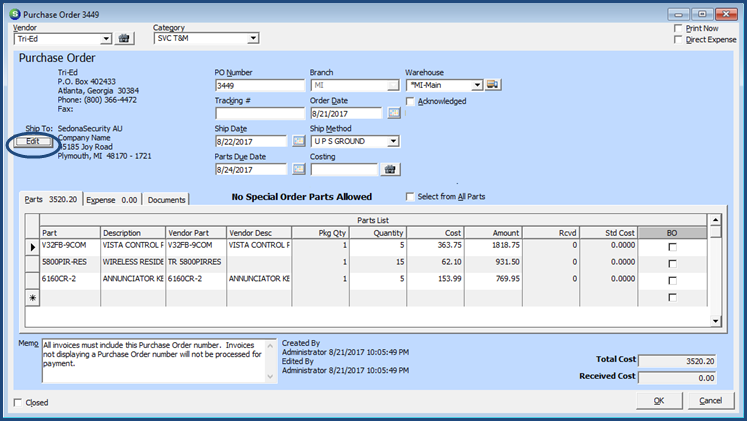The image size is (747, 421).
Task: Expand the Ship Method dropdown
Action: pos(393,142)
